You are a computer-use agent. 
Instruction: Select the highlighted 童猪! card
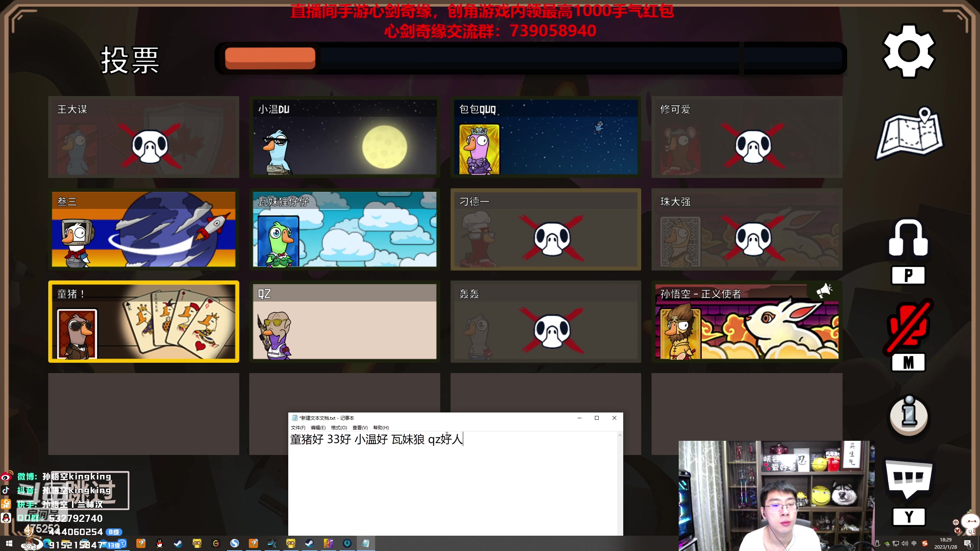tap(144, 321)
